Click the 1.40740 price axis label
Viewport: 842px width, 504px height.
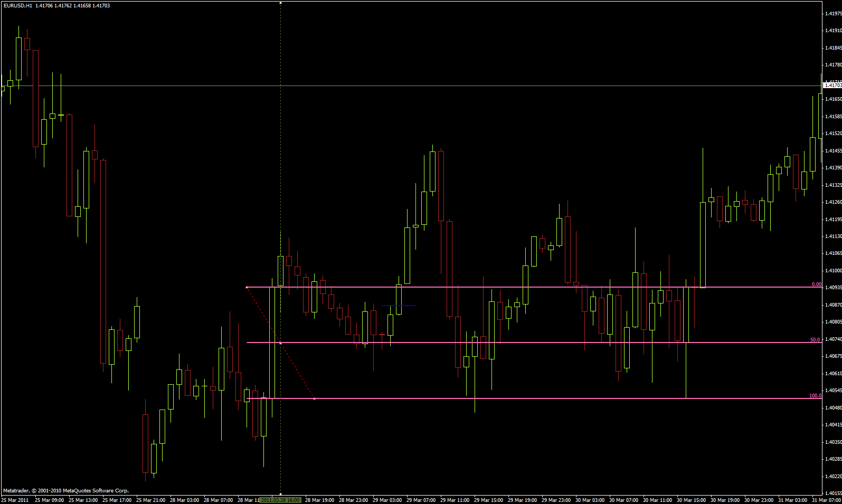point(833,339)
